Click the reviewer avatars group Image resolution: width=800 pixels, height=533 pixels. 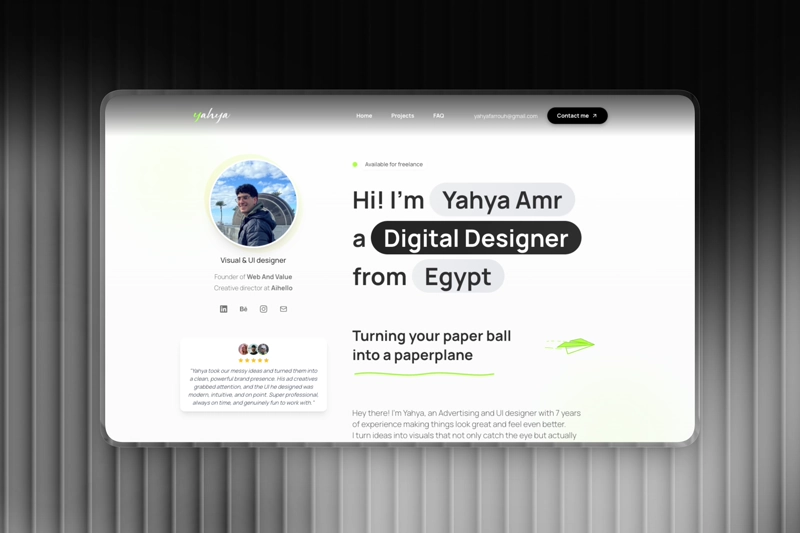pyautogui.click(x=254, y=349)
